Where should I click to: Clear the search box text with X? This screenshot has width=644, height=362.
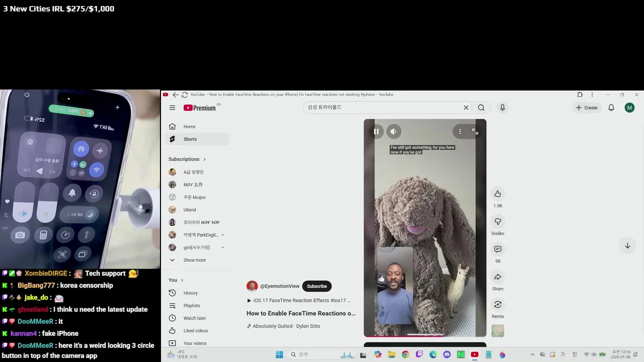(466, 108)
